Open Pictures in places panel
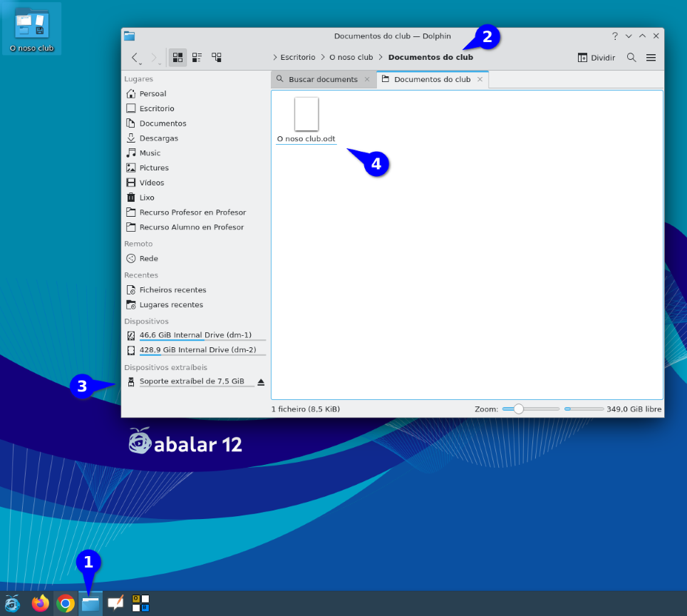The height and width of the screenshot is (616, 687). [195, 168]
